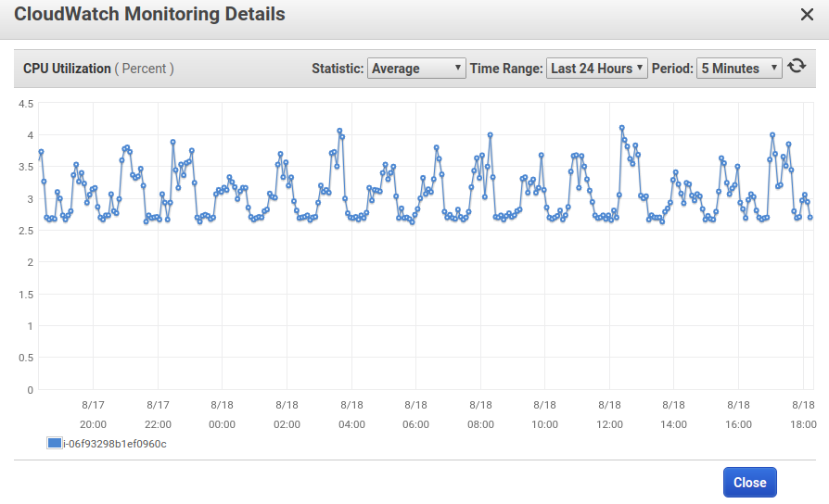Image resolution: width=829 pixels, height=504 pixels.
Task: Click the 8/17 22:00 axis label
Action: click(158, 415)
